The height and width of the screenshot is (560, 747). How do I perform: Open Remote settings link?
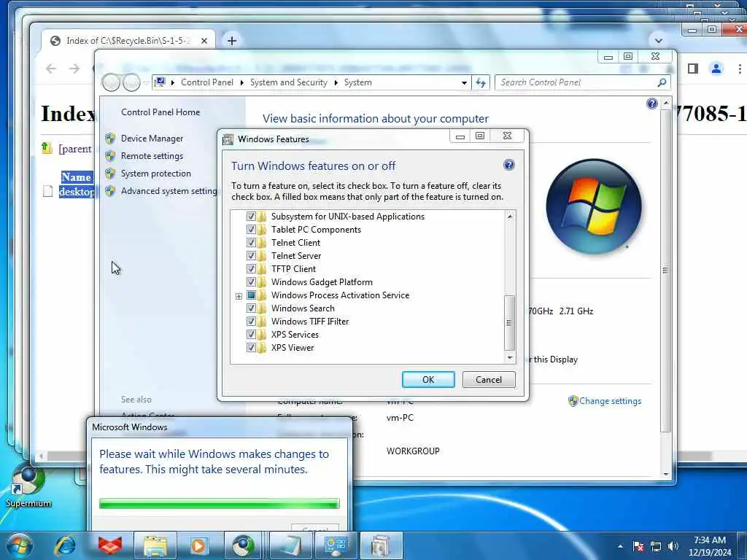pyautogui.click(x=152, y=156)
